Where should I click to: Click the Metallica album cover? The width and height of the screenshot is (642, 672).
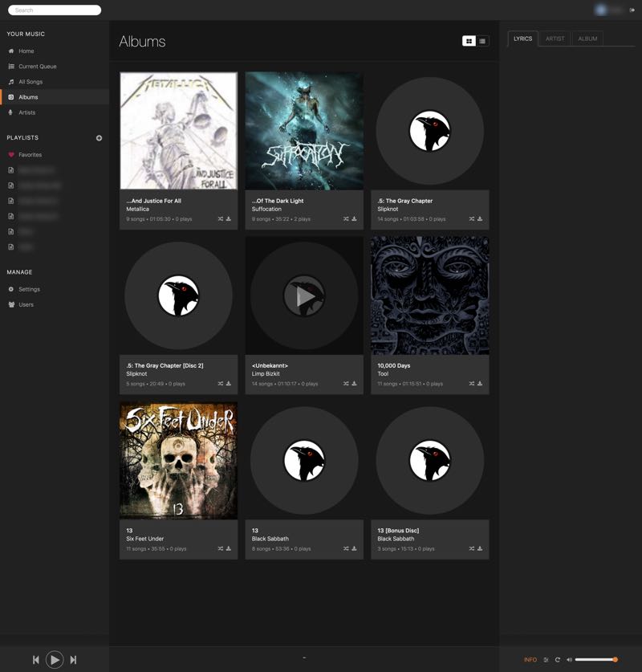click(x=179, y=131)
